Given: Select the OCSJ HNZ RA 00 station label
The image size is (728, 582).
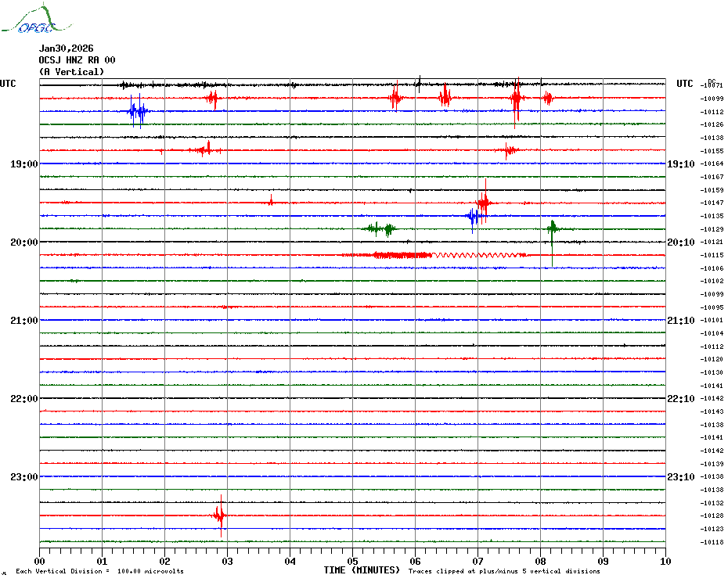Looking at the screenshot, I should 77,60.
